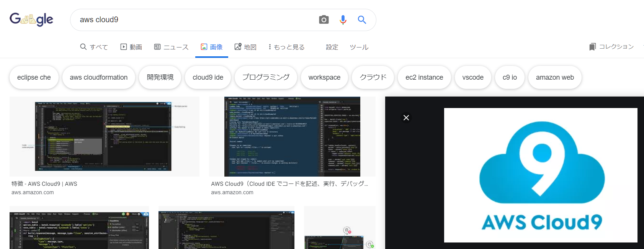Click aws.amazon.com under 特徴 result

tap(33, 193)
